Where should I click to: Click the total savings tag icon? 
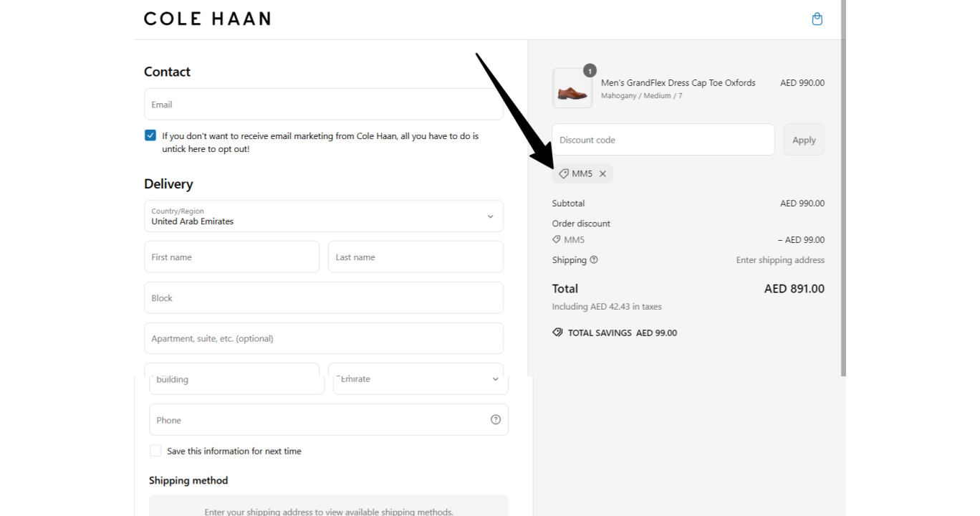point(557,333)
